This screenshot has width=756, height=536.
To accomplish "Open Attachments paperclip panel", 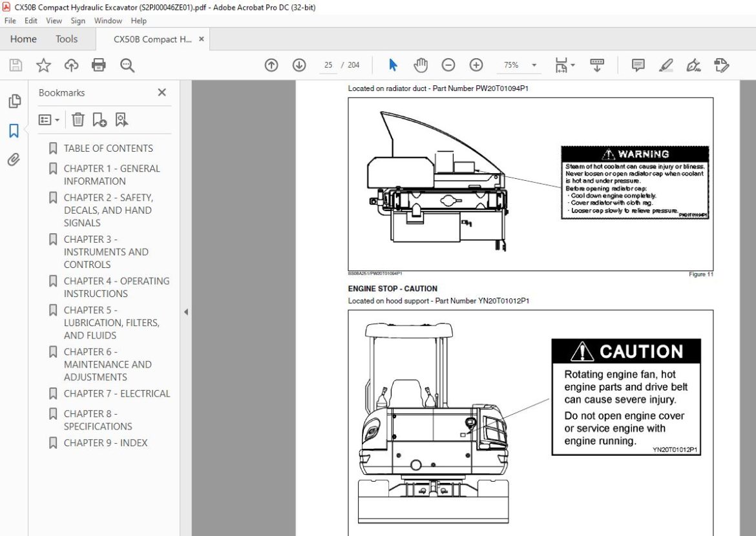I will pyautogui.click(x=14, y=160).
